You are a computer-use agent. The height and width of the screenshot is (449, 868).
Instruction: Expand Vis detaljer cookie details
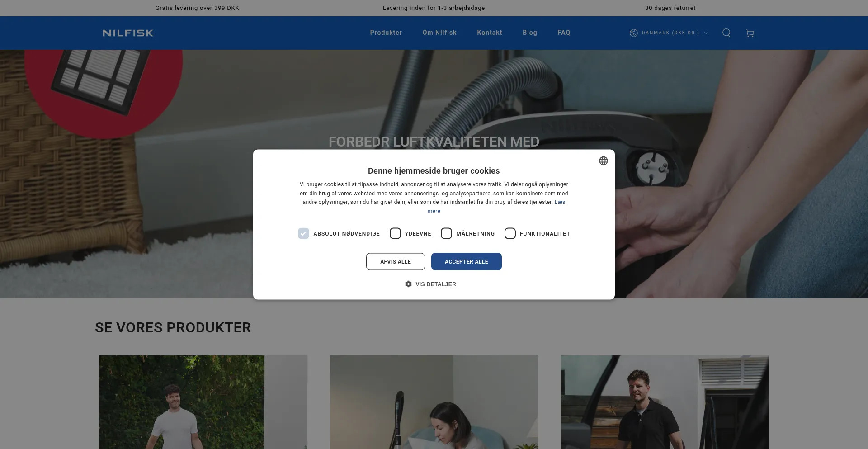pyautogui.click(x=435, y=284)
